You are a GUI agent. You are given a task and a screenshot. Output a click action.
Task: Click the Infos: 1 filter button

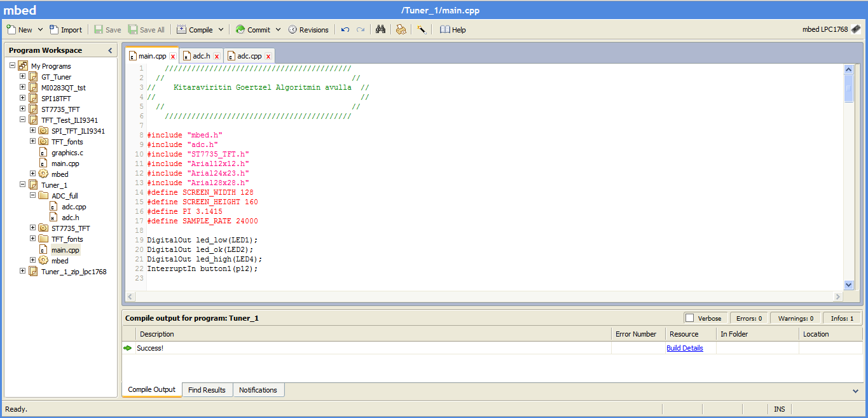pyautogui.click(x=843, y=318)
